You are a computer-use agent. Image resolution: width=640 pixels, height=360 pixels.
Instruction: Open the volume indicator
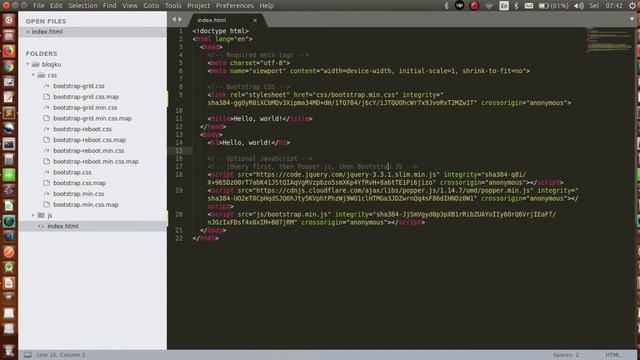579,6
